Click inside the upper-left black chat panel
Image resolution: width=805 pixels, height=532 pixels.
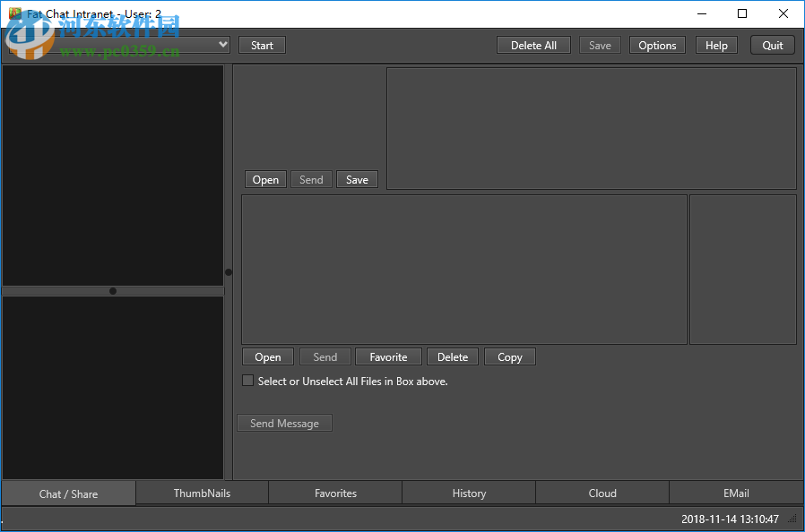113,175
